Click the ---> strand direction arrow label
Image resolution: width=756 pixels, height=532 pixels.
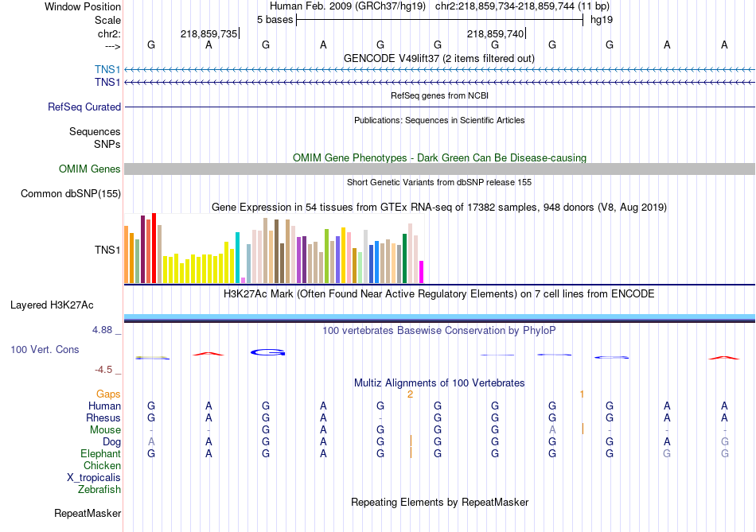tap(112, 46)
